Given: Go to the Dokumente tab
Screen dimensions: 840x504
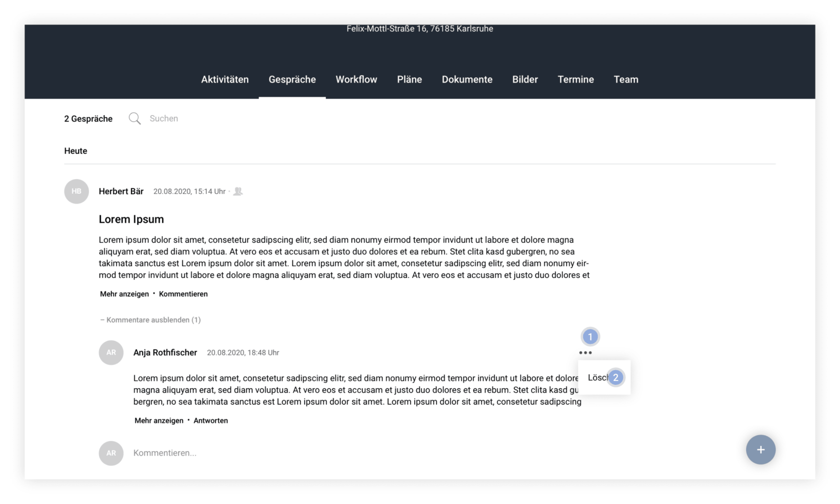Looking at the screenshot, I should point(467,79).
